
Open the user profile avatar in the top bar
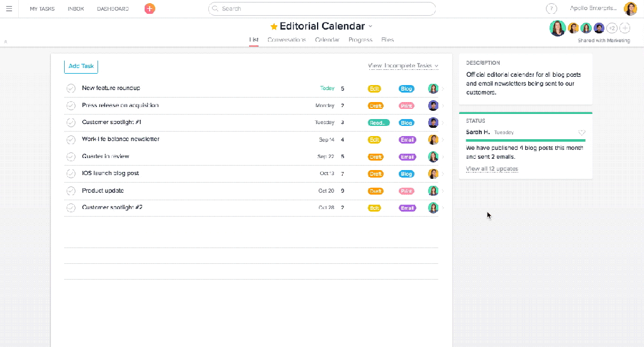tap(630, 9)
